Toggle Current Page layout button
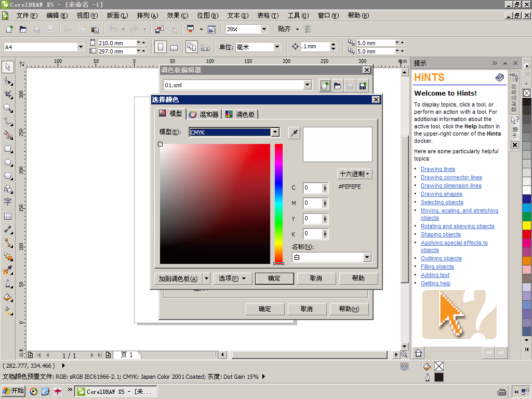This screenshot has width=532, height=399. [205, 47]
